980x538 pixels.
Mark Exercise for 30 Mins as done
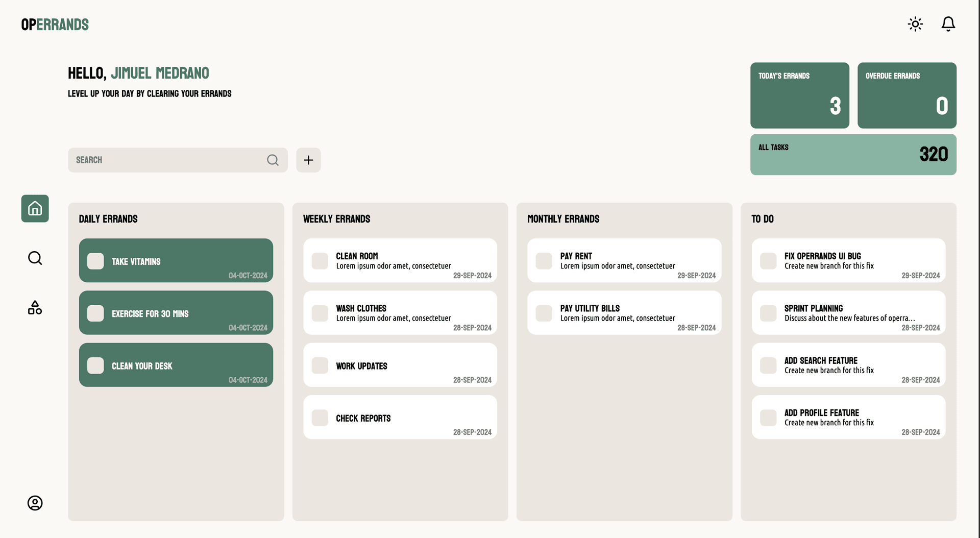point(95,313)
